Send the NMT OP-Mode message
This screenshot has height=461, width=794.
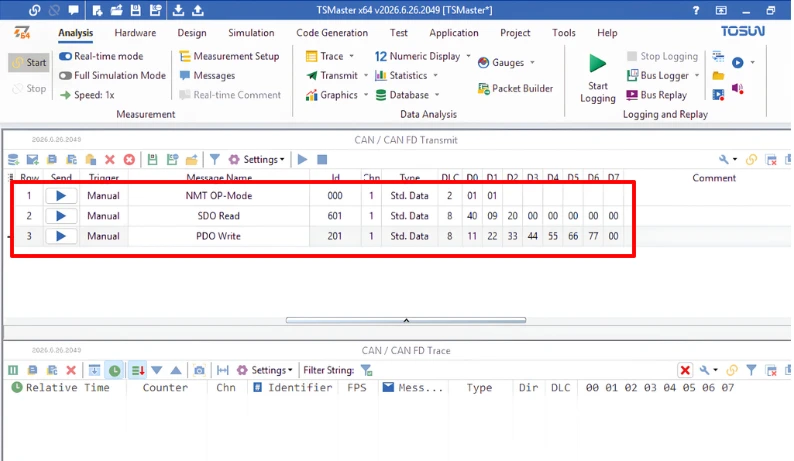tap(61, 196)
